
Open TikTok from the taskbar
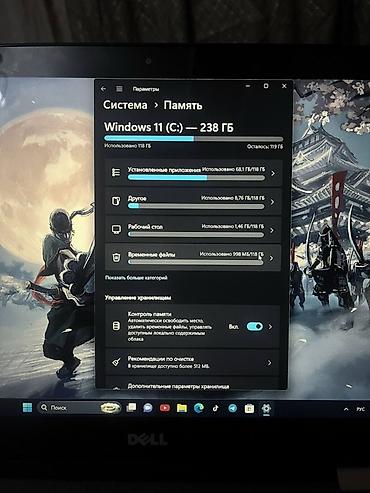[x=215, y=408]
